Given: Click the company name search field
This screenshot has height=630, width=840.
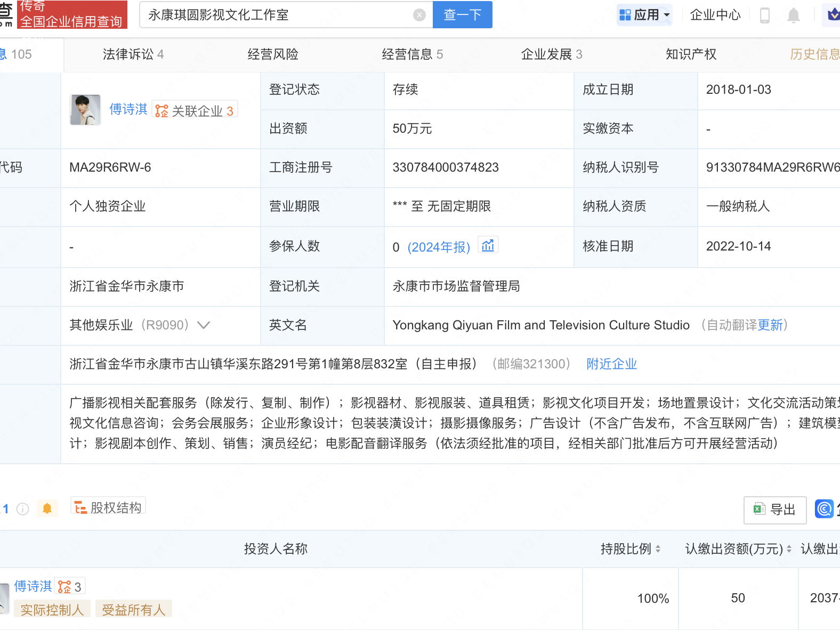Looking at the screenshot, I should pos(277,15).
